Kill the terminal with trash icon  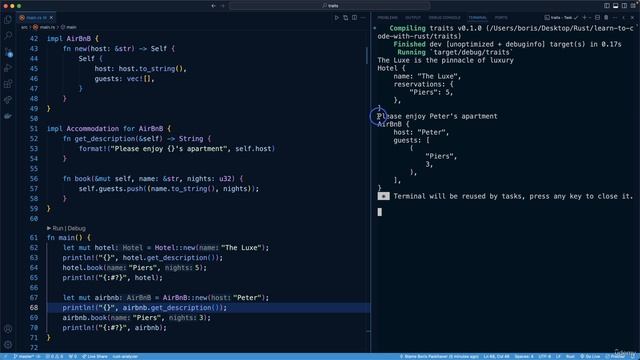606,18
